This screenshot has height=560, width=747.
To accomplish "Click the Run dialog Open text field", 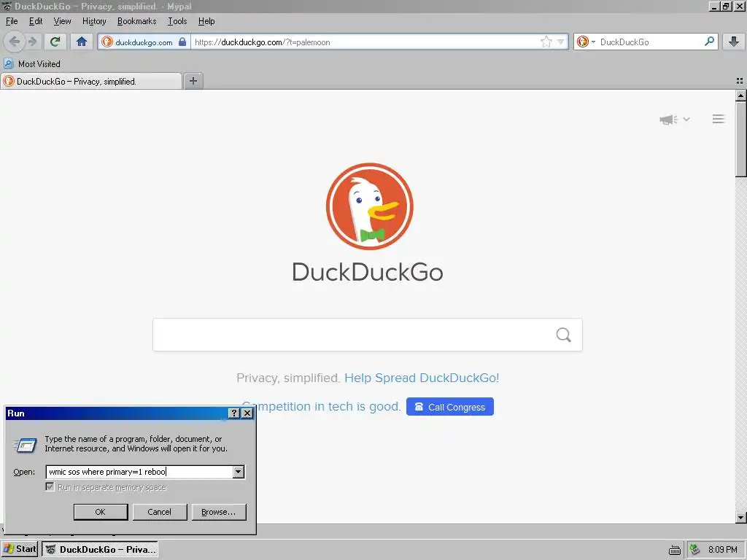I will point(139,472).
